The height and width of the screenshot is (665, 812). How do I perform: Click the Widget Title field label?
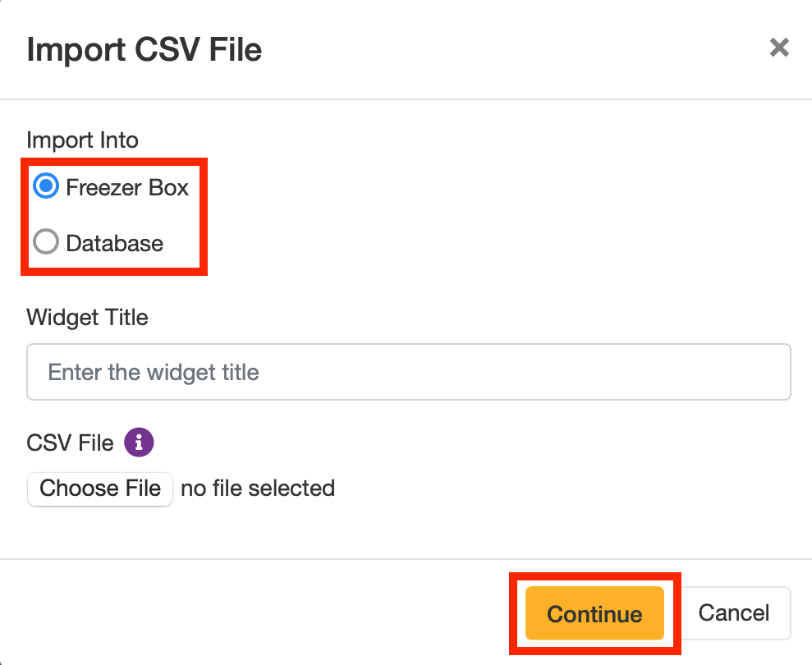point(87,317)
